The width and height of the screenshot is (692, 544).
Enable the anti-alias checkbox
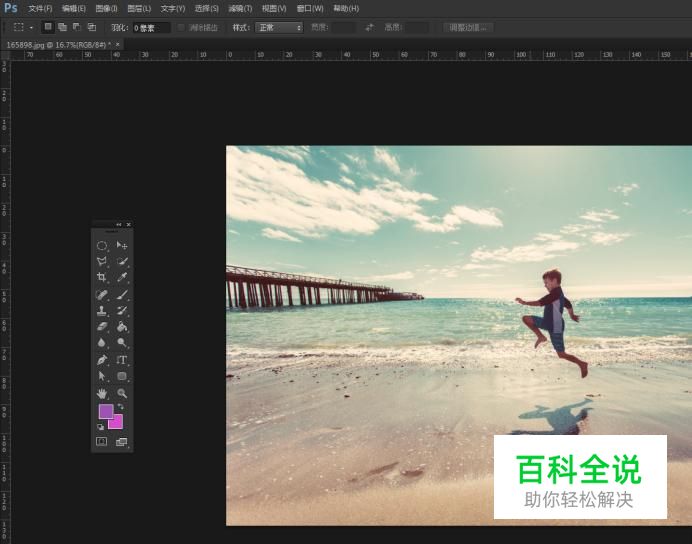(181, 27)
